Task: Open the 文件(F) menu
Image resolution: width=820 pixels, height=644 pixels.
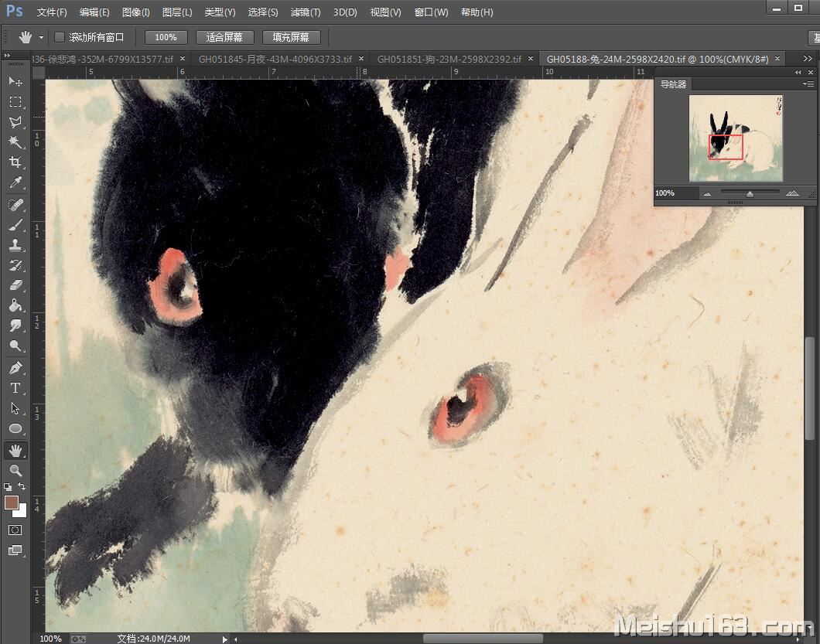Action: (52, 12)
